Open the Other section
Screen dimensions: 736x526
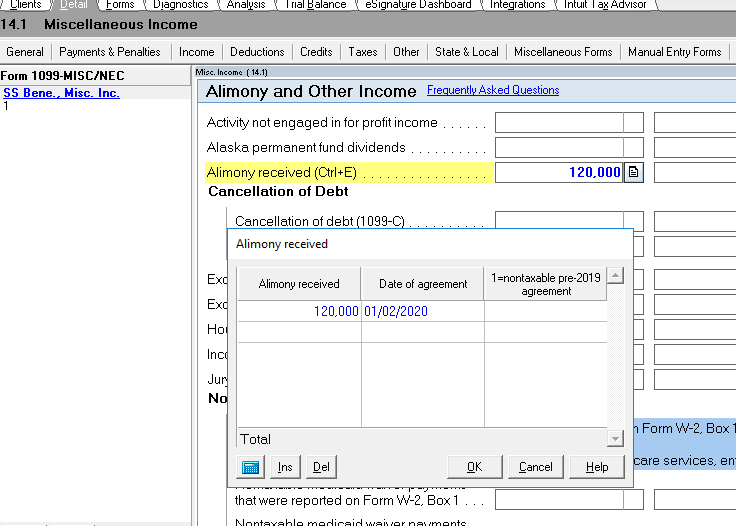coord(406,52)
